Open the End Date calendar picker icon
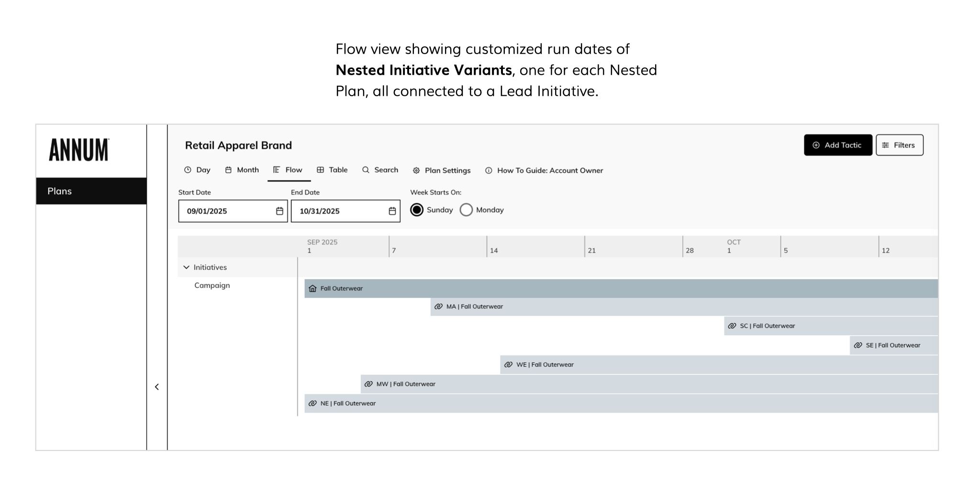 pos(392,211)
